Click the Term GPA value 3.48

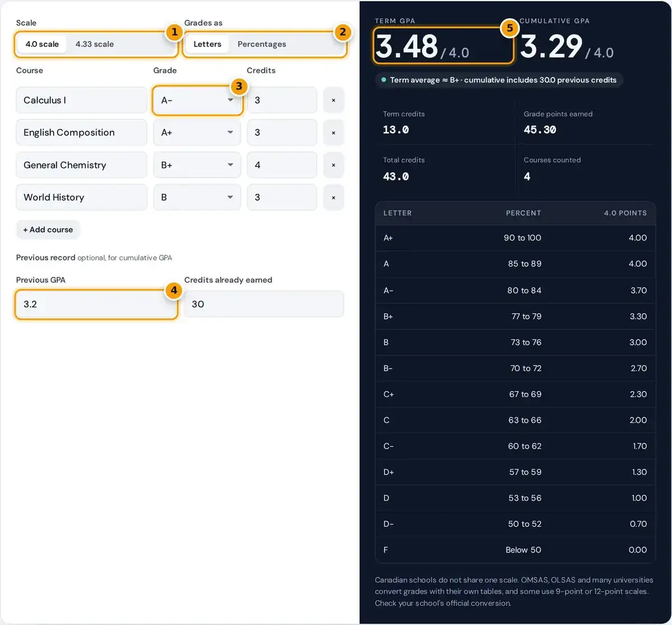click(407, 46)
